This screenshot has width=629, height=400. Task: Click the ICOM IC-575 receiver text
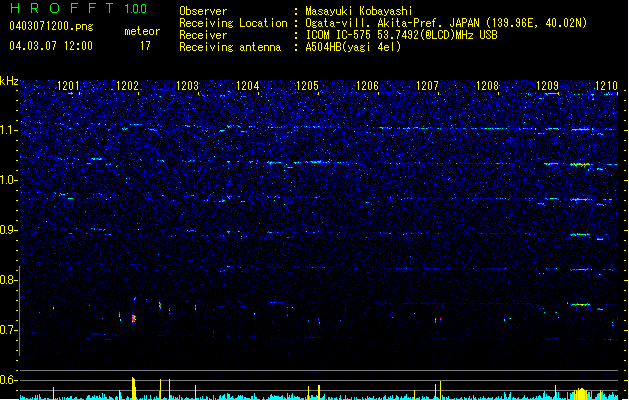pos(401,35)
